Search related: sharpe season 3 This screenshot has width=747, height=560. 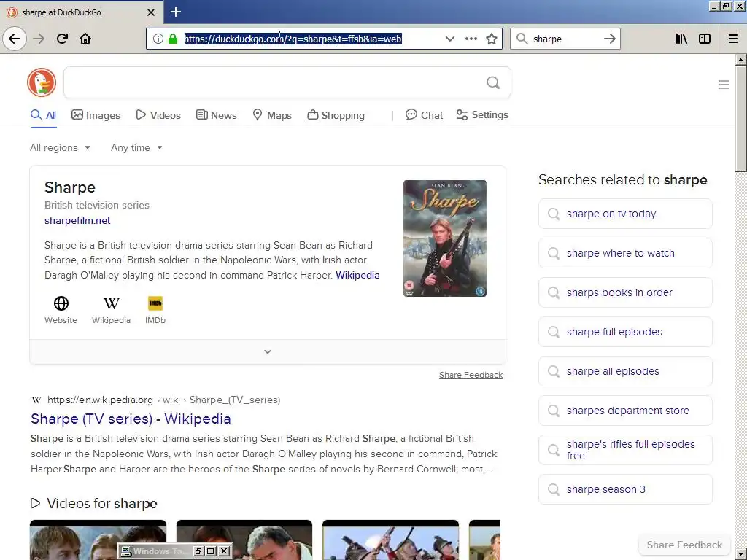pyautogui.click(x=625, y=489)
